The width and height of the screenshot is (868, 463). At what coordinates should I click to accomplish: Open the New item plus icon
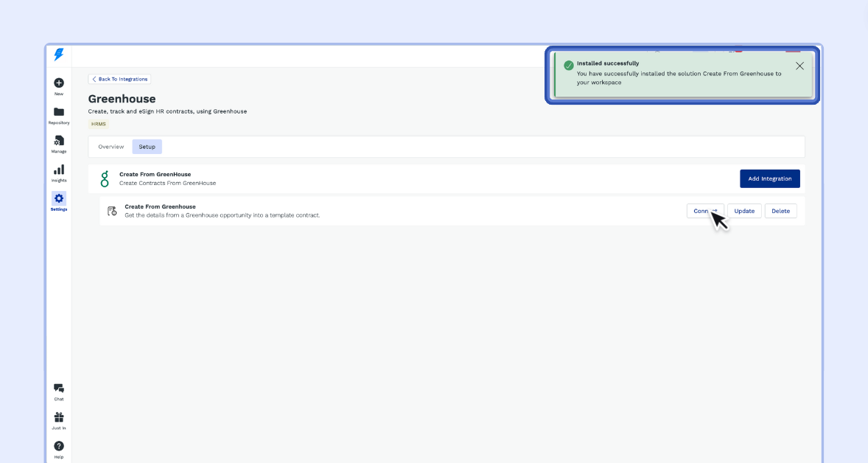(59, 83)
